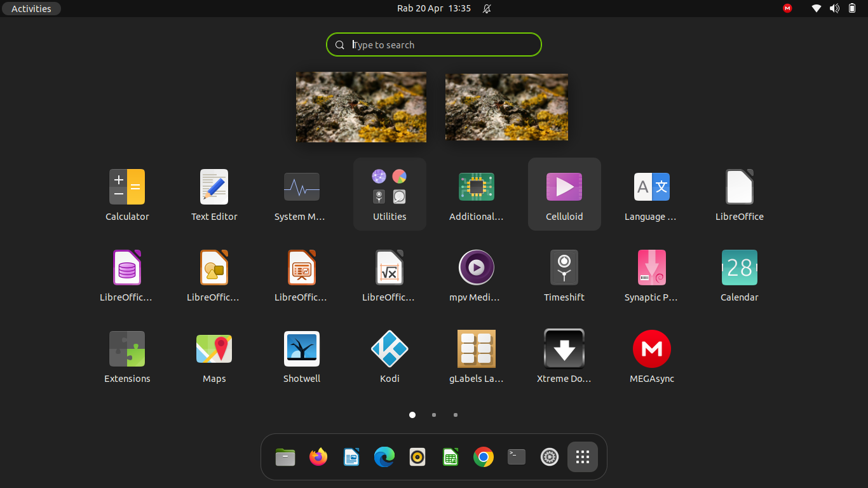868x488 pixels.
Task: Toggle the Show Applications grid button
Action: (x=583, y=457)
